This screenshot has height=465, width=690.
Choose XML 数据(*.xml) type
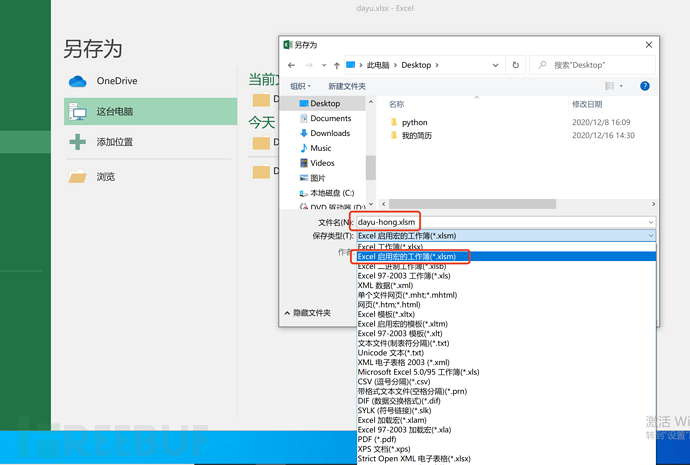pos(506,286)
